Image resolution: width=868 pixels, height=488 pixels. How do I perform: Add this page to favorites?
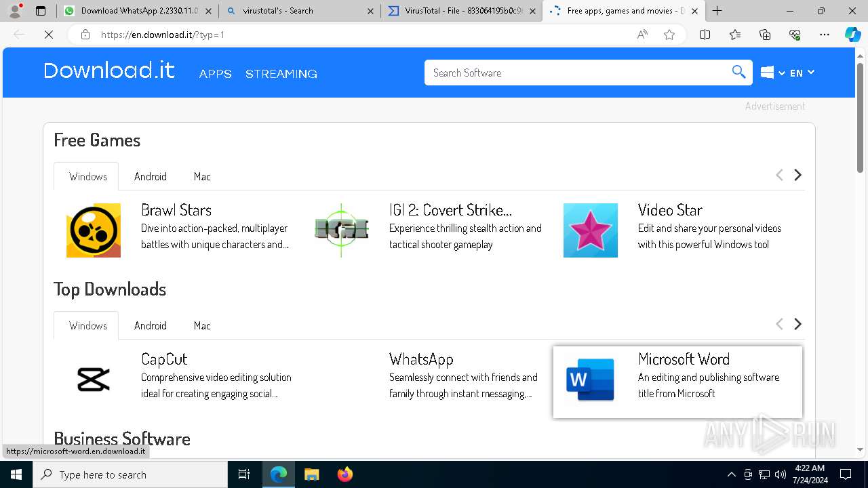click(x=669, y=35)
